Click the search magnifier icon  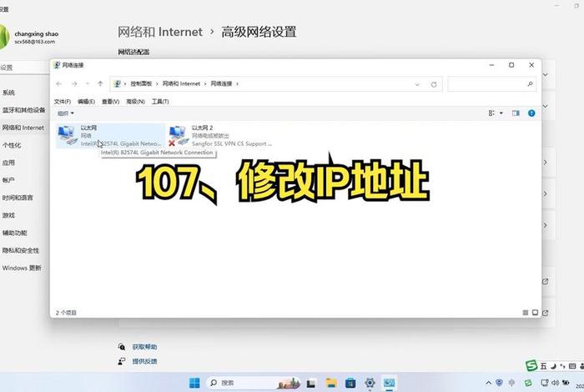[530, 84]
